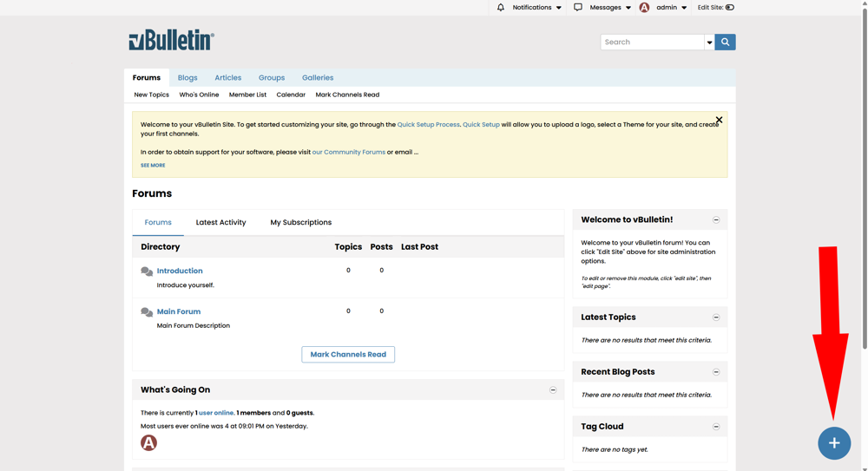The width and height of the screenshot is (868, 471).
Task: Click the Last Post column header
Action: 419,247
